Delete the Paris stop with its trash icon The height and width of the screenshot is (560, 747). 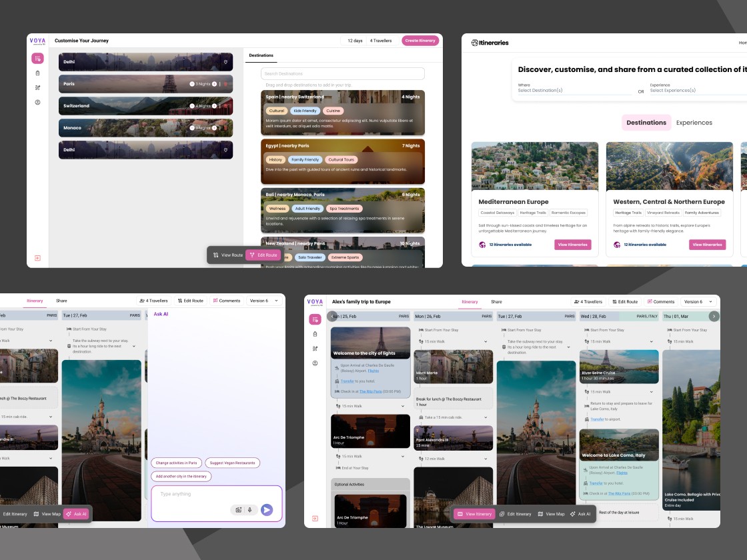tap(225, 84)
